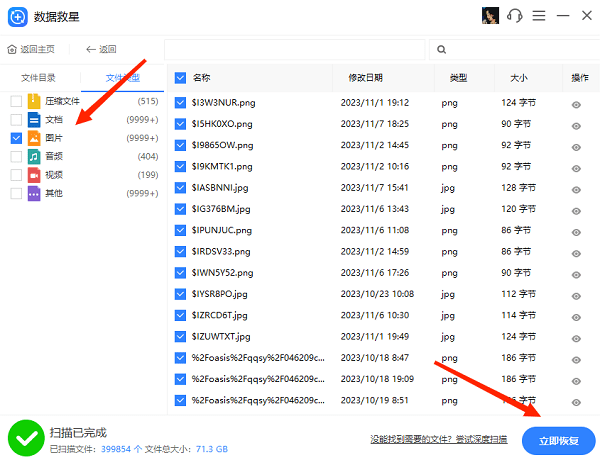This screenshot has width=600, height=460.
Task: Open customer support headset icon
Action: coord(514,16)
